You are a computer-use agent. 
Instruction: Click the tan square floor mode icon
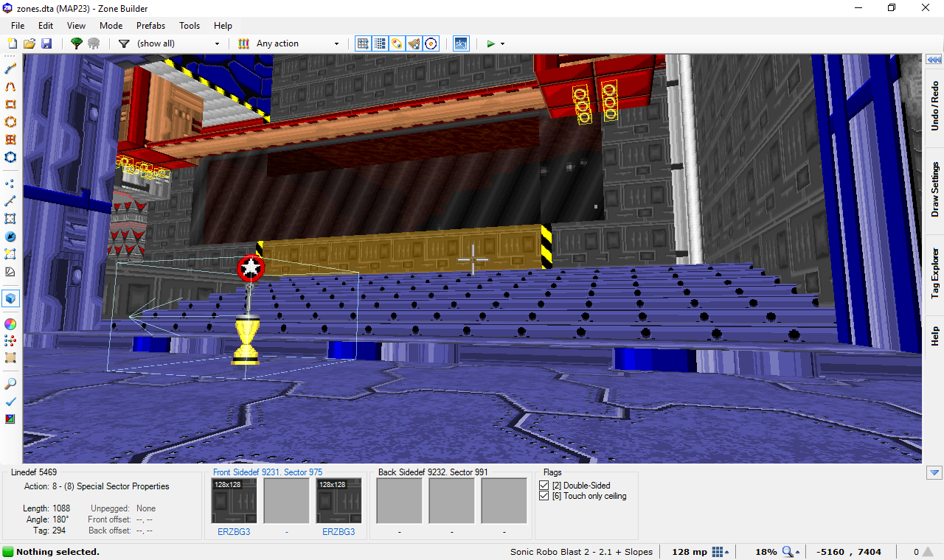click(x=10, y=358)
